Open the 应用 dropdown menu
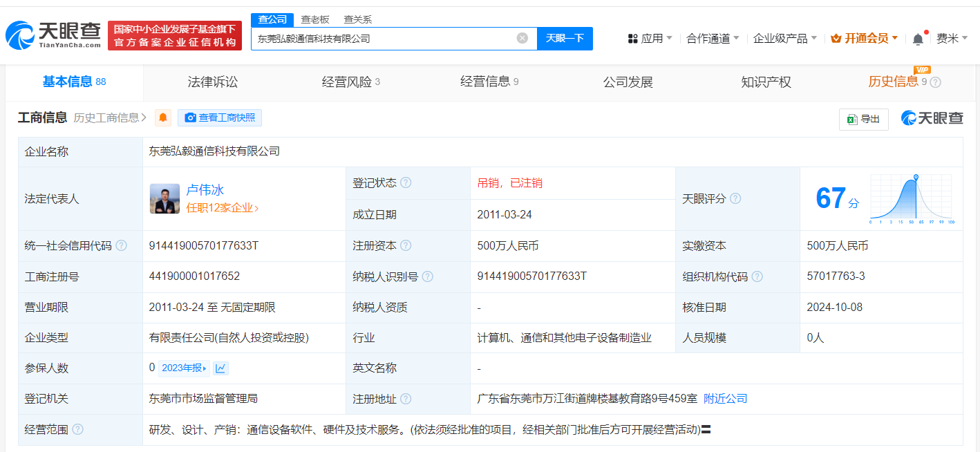Image resolution: width=980 pixels, height=452 pixels. [650, 39]
